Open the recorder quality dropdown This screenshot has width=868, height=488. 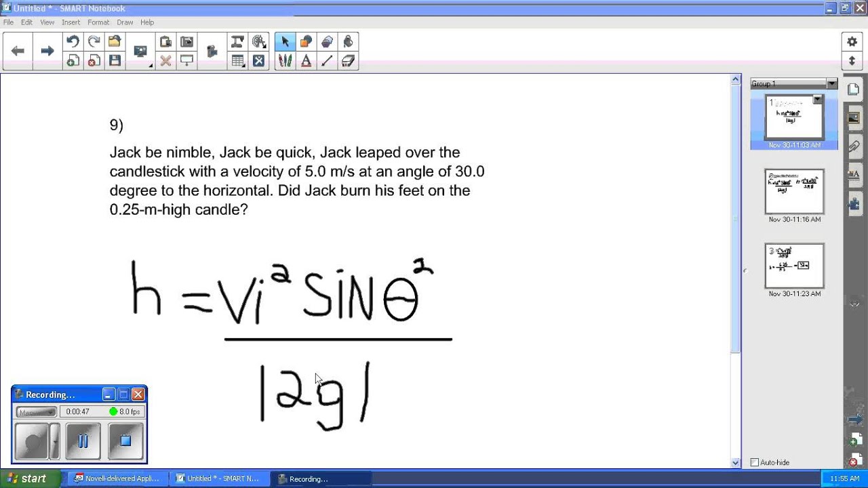tap(36, 411)
